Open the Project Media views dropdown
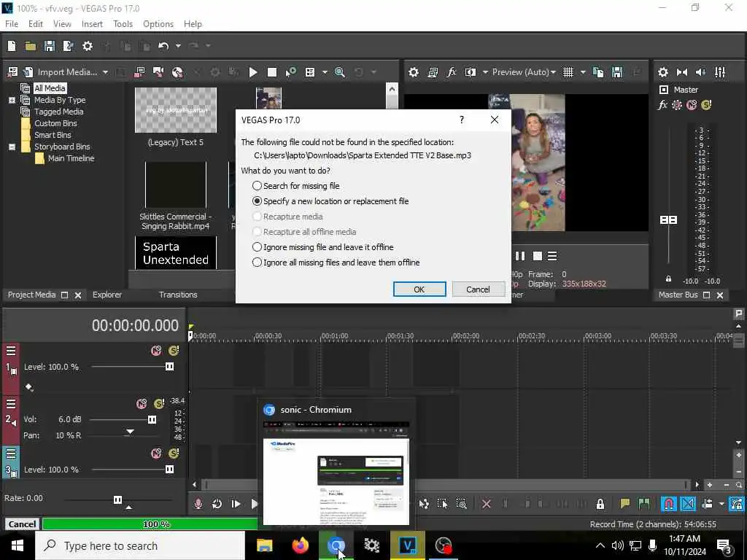Screen dimensions: 747x560 click(x=325, y=72)
